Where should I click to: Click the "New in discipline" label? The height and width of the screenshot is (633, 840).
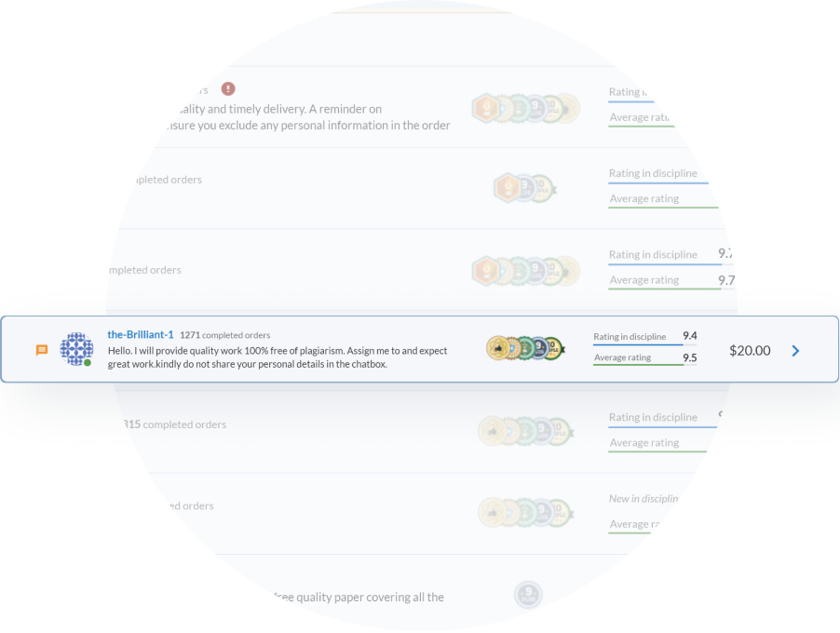644,499
